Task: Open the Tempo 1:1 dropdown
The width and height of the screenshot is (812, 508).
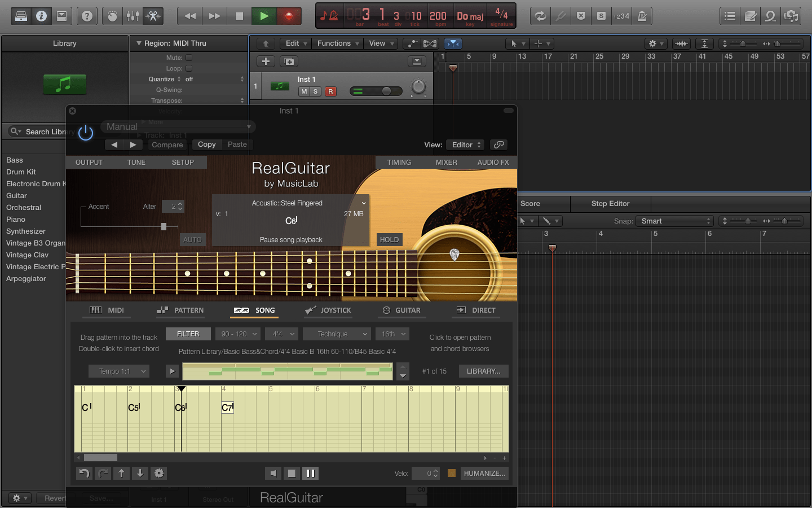Action: (118, 371)
